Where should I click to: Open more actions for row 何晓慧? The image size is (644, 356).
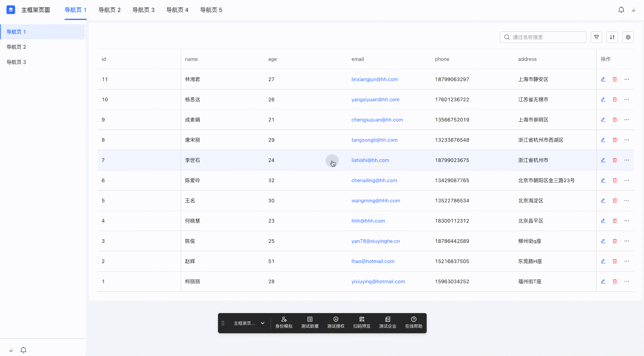point(627,221)
